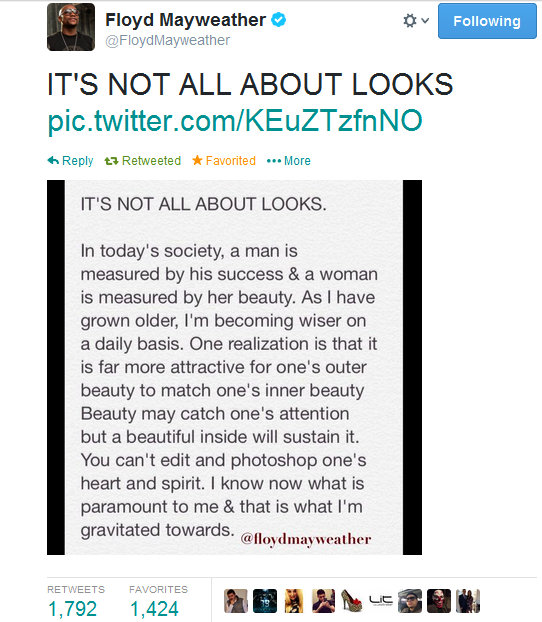This screenshot has width=542, height=622.
Task: Click the @FloydMayweather handle
Action: pos(167,40)
